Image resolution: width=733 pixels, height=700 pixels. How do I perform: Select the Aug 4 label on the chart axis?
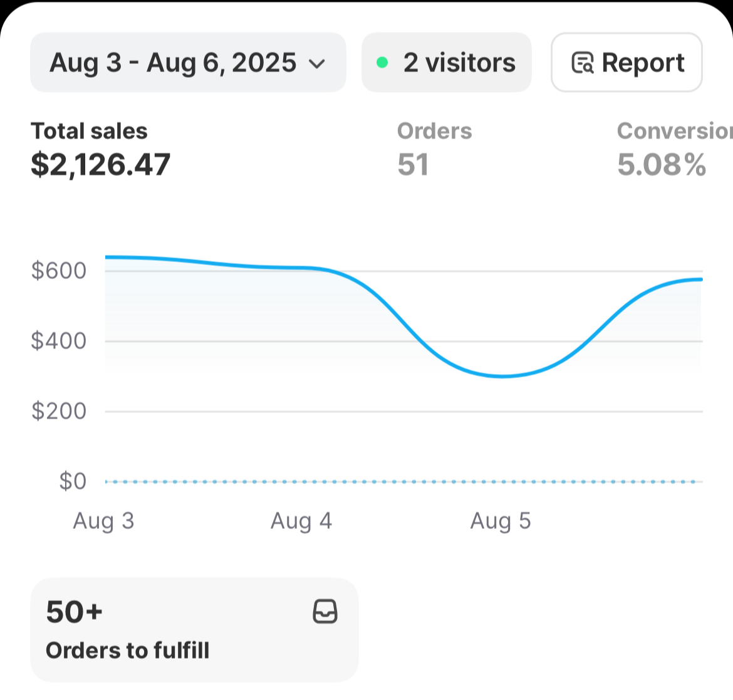(x=301, y=521)
